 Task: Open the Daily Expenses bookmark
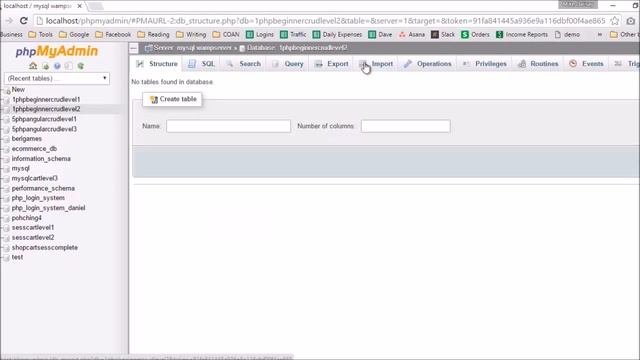(337, 35)
